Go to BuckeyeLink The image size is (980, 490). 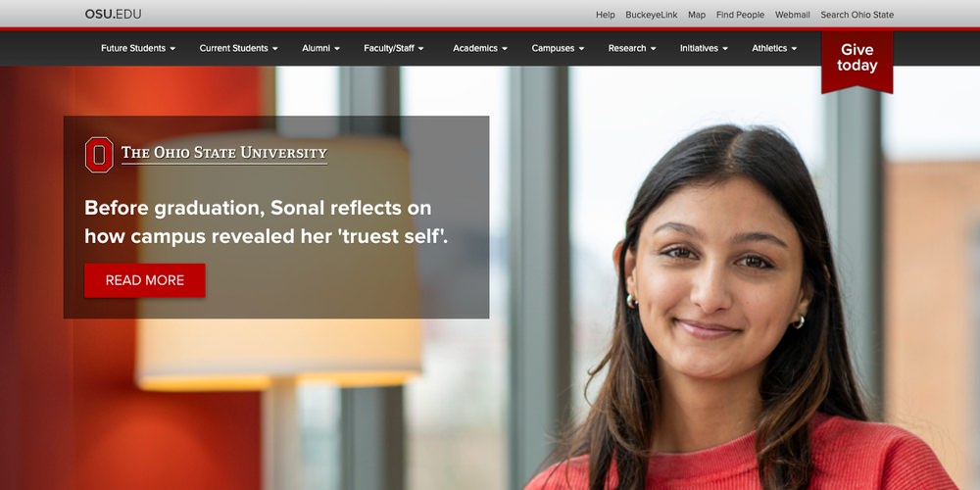point(652,15)
